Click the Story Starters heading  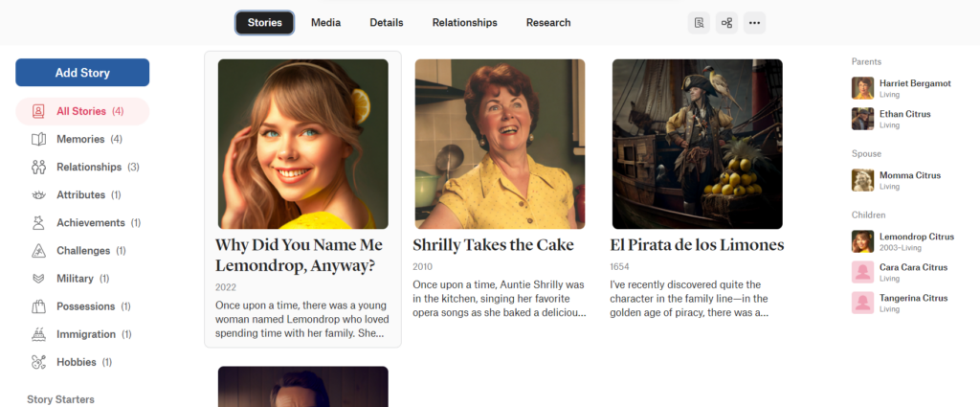point(60,399)
